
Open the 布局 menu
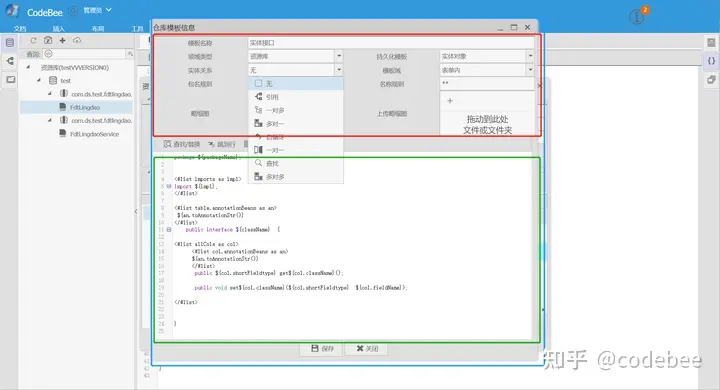click(98, 29)
